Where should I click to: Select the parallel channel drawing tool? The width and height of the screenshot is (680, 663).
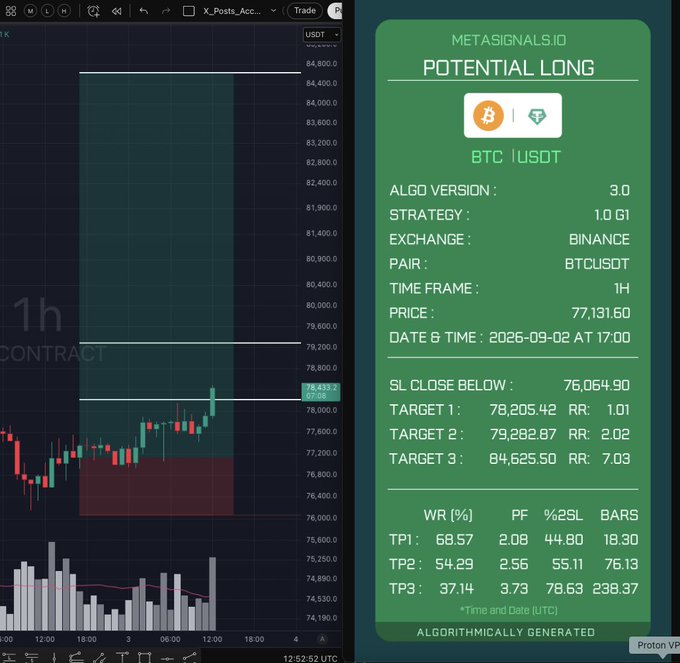click(76, 657)
